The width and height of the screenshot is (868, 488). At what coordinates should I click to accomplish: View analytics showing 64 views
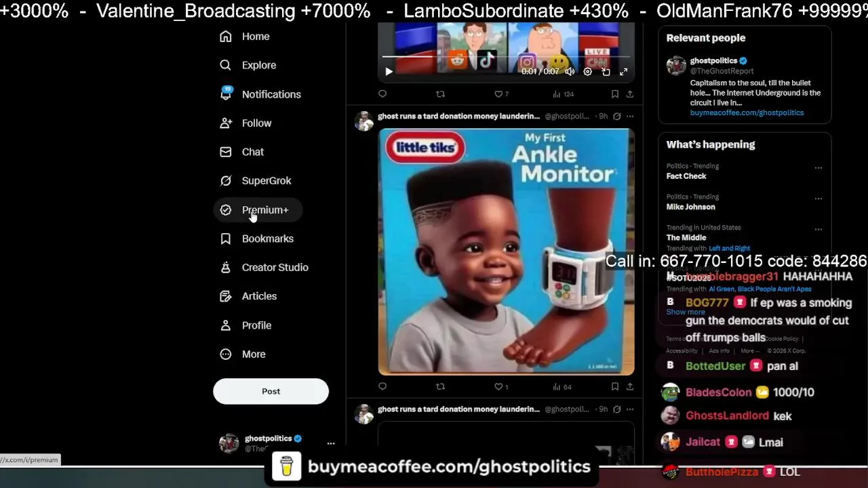pos(562,386)
